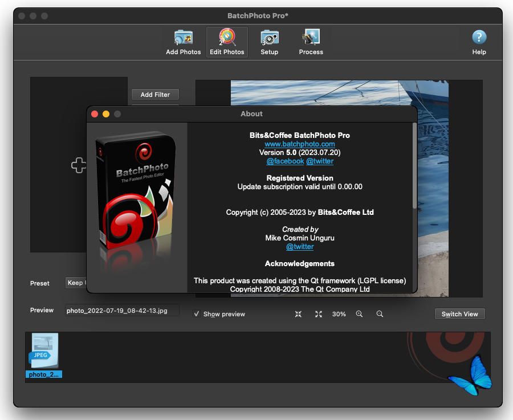Select the Edit Photos toolbar icon

pyautogui.click(x=227, y=42)
